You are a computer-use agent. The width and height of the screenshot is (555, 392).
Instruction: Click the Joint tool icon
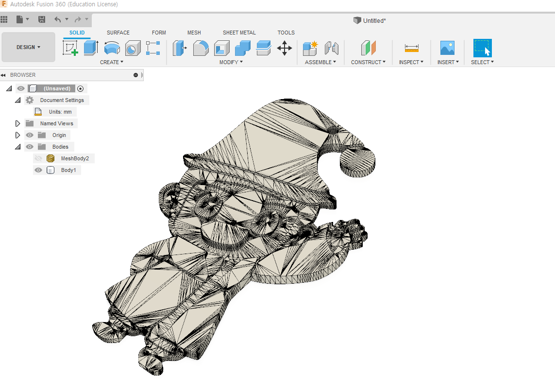pos(332,48)
